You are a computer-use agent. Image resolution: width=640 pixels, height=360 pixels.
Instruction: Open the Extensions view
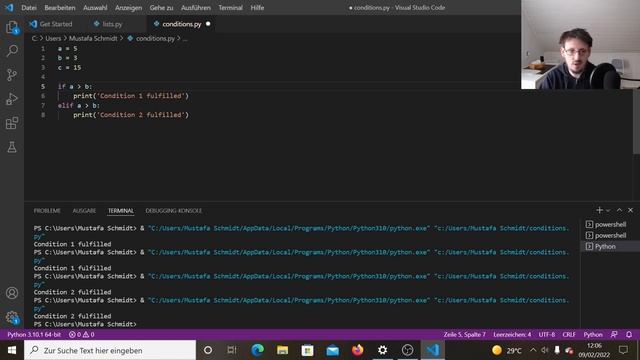click(12, 123)
